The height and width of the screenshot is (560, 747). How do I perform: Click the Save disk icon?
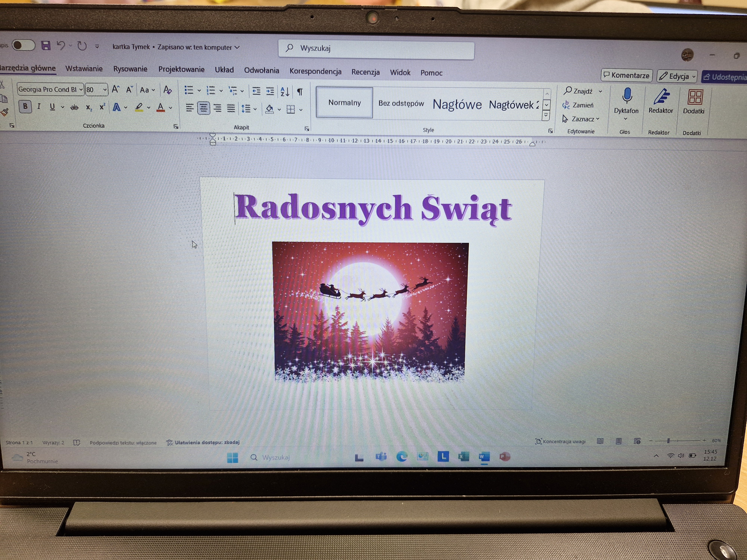pyautogui.click(x=46, y=46)
